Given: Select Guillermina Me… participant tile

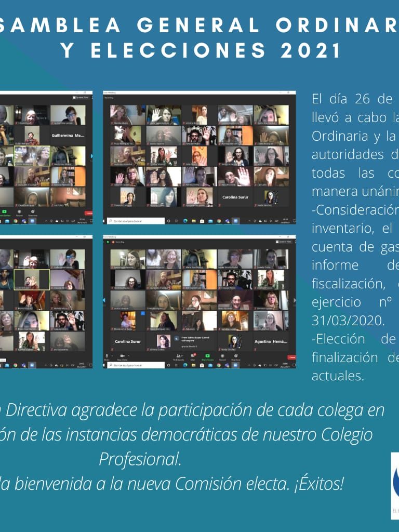Looking at the screenshot, I should (68, 136).
